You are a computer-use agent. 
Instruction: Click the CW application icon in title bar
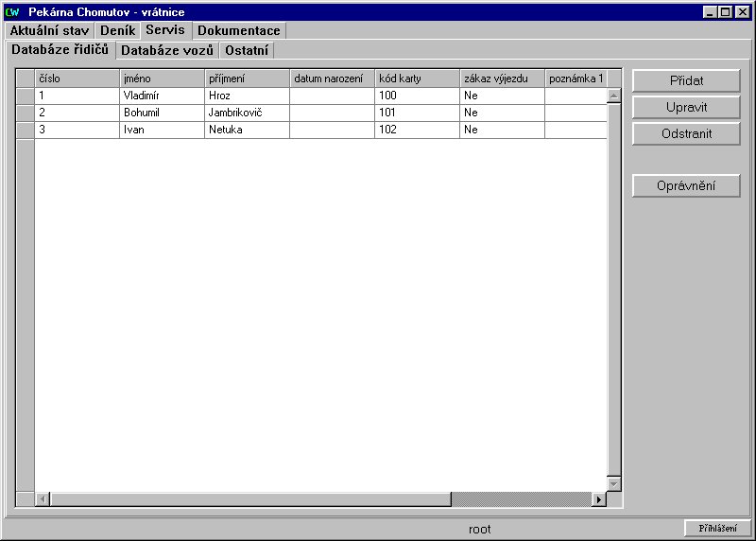[12, 12]
